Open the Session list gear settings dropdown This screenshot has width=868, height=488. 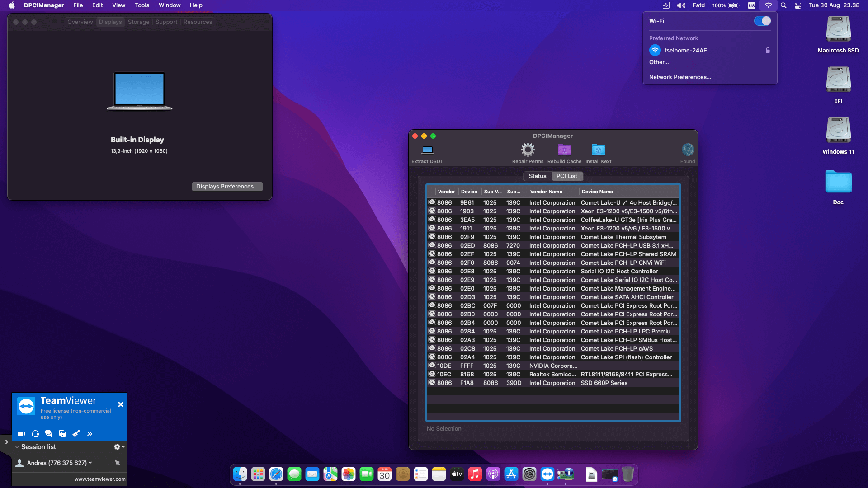tap(118, 446)
